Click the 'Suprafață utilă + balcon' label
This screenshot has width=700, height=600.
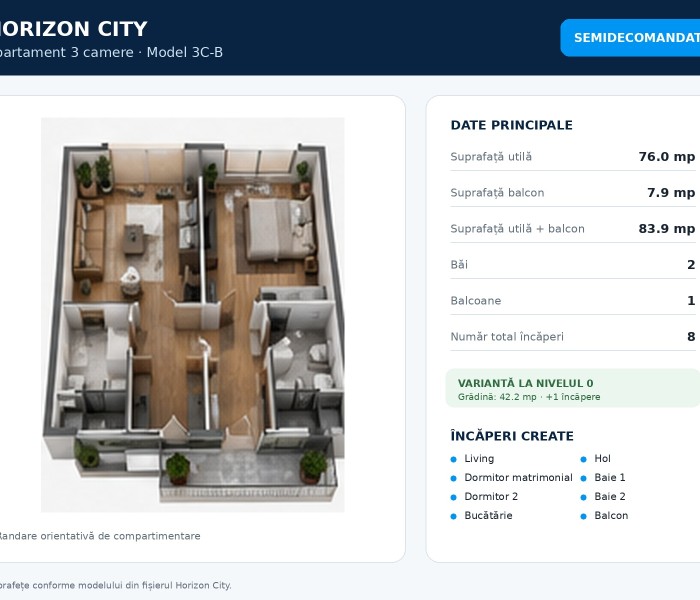point(517,229)
